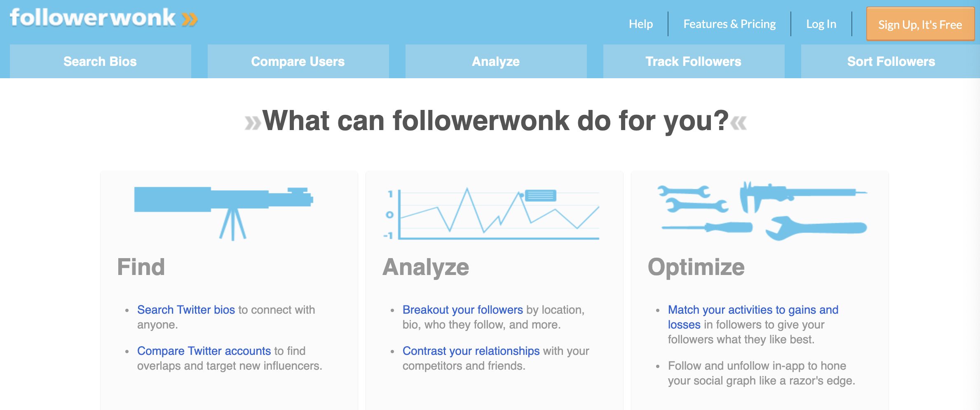Image resolution: width=980 pixels, height=410 pixels.
Task: Click the Log In link
Action: click(x=821, y=24)
